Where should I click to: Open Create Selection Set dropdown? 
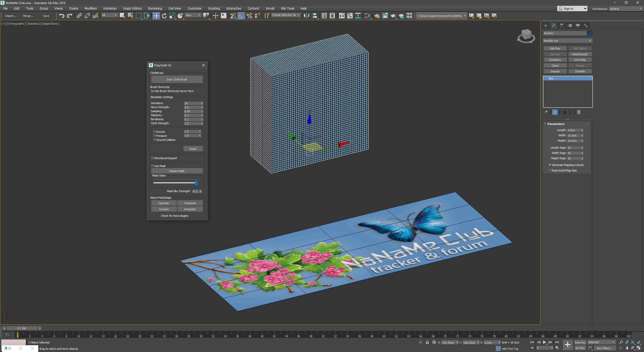click(286, 15)
